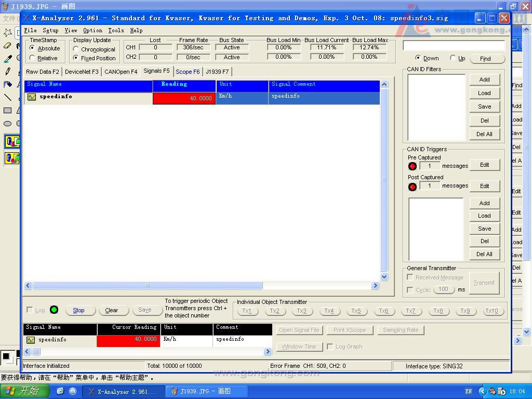Open the Setup menu
Screen dimensions: 532x399
[50, 31]
